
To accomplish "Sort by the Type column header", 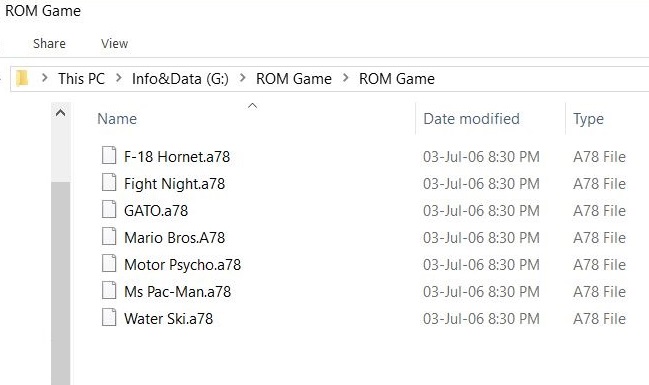I will point(607,119).
